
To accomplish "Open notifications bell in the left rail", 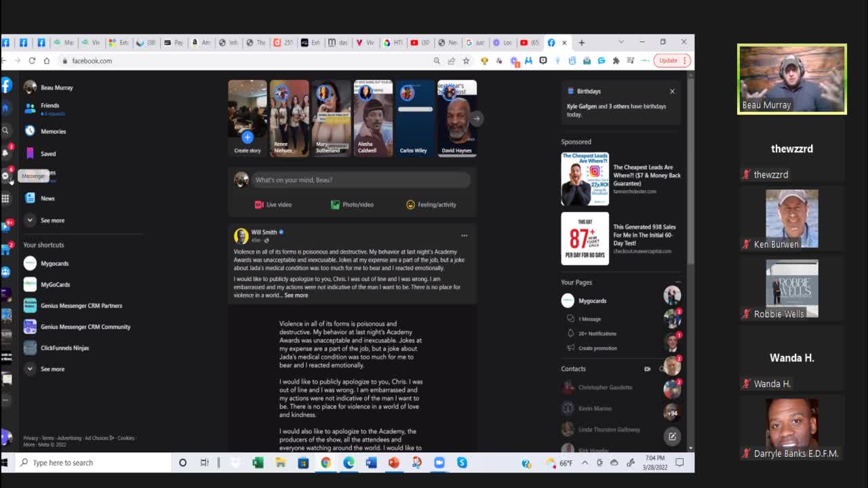I will [5, 152].
